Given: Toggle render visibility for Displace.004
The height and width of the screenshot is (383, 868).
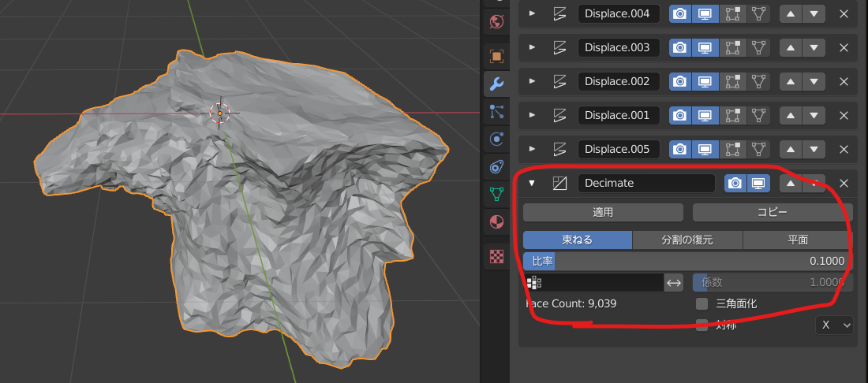Looking at the screenshot, I should (681, 14).
